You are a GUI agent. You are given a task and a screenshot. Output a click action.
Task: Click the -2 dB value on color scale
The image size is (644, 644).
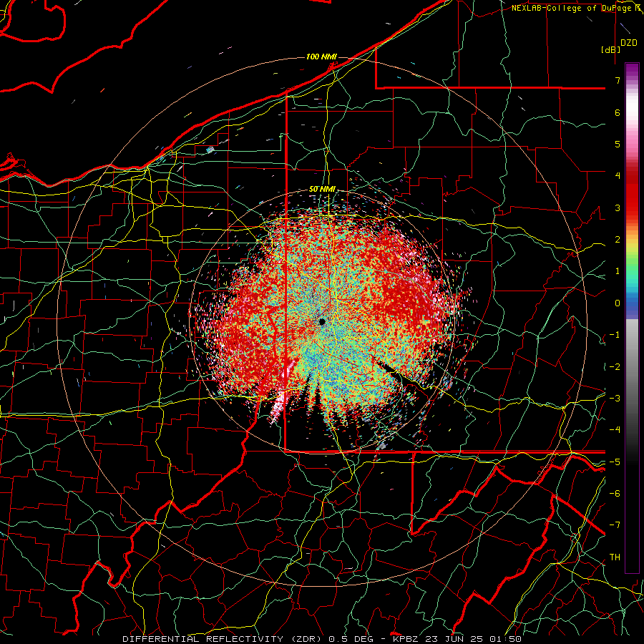[x=615, y=366]
